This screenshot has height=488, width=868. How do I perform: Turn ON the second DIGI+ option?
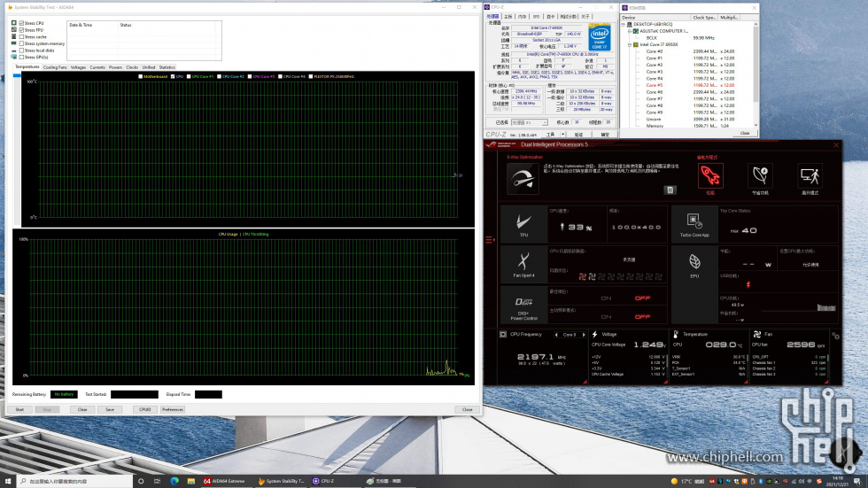coord(606,317)
